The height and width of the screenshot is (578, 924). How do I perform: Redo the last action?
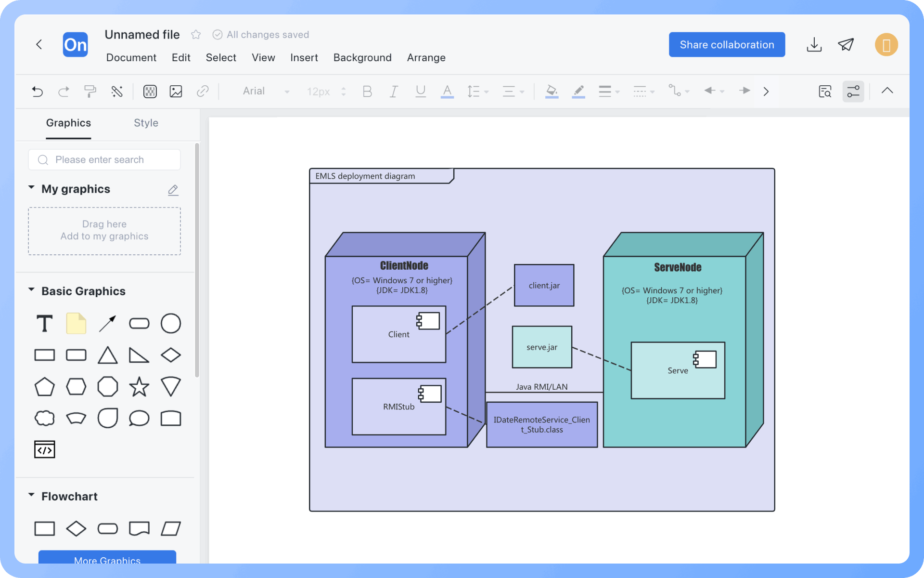click(64, 91)
